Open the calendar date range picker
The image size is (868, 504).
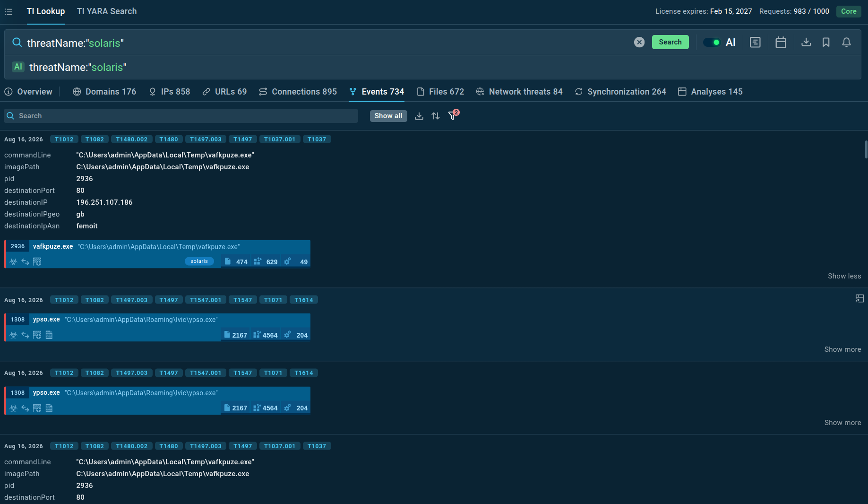click(781, 42)
